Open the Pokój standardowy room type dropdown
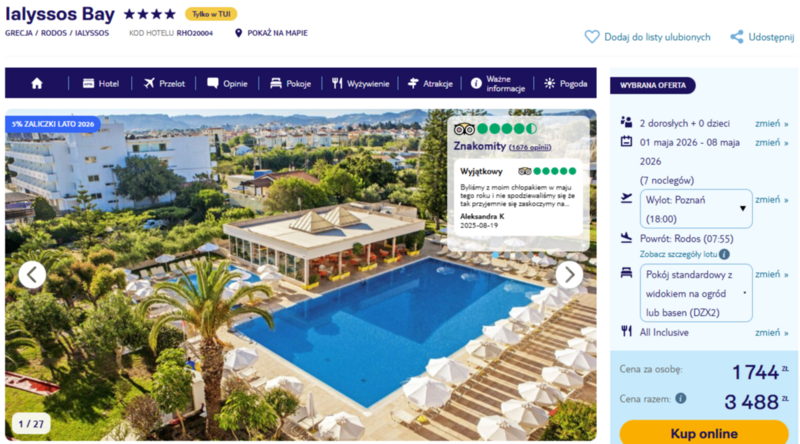The width and height of the screenshot is (800, 444). (696, 293)
